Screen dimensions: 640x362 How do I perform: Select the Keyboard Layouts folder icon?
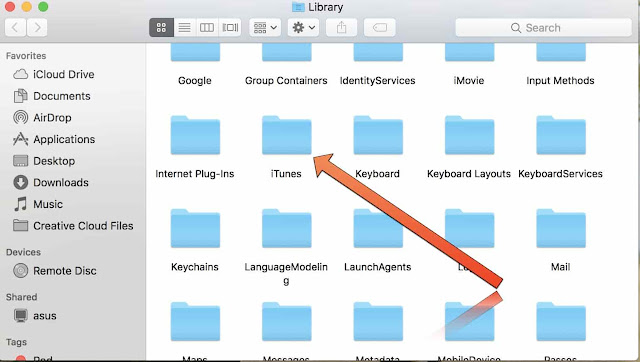pyautogui.click(x=469, y=136)
